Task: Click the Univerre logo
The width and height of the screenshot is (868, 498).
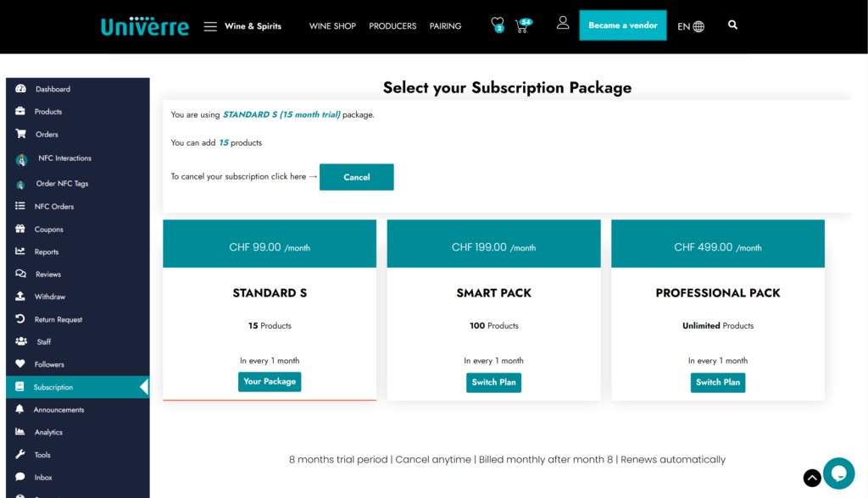Action: 145,26
